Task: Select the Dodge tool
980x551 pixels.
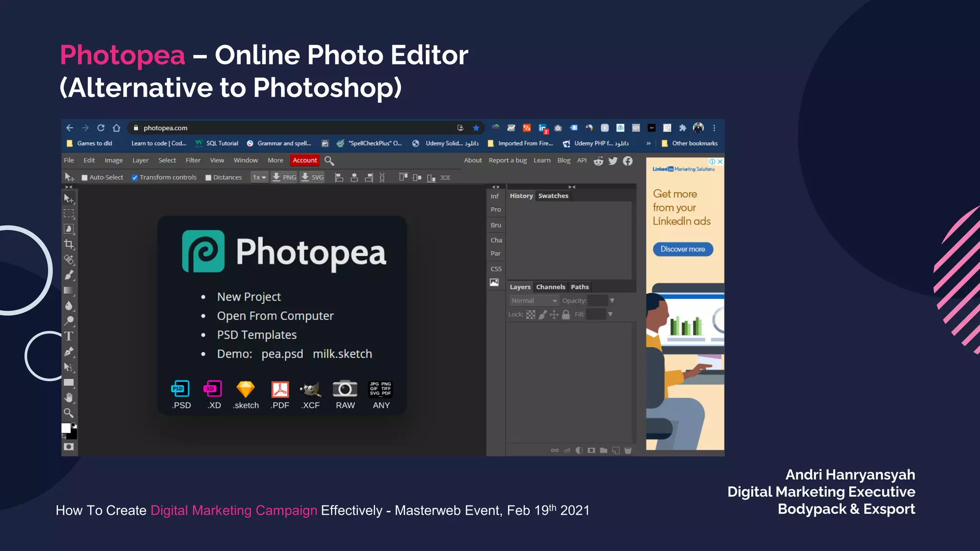Action: click(69, 321)
